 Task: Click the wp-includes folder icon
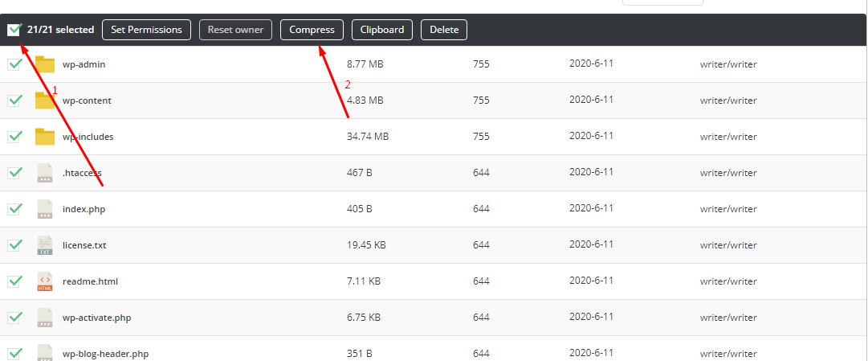[x=45, y=137]
